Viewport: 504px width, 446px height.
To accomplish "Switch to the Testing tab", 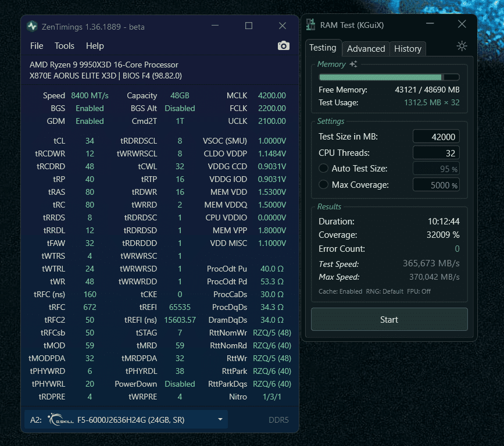I will (x=323, y=48).
